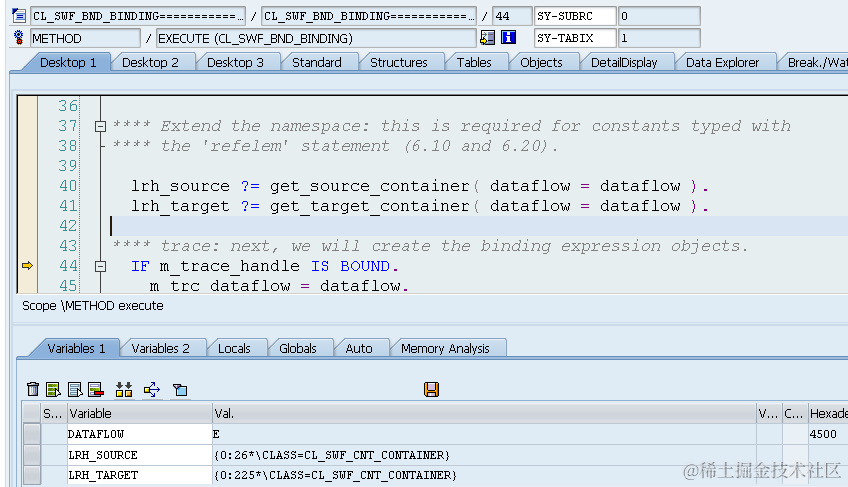Click the DATAFLOW value cell showing E
The image size is (848, 487).
[x=484, y=434]
